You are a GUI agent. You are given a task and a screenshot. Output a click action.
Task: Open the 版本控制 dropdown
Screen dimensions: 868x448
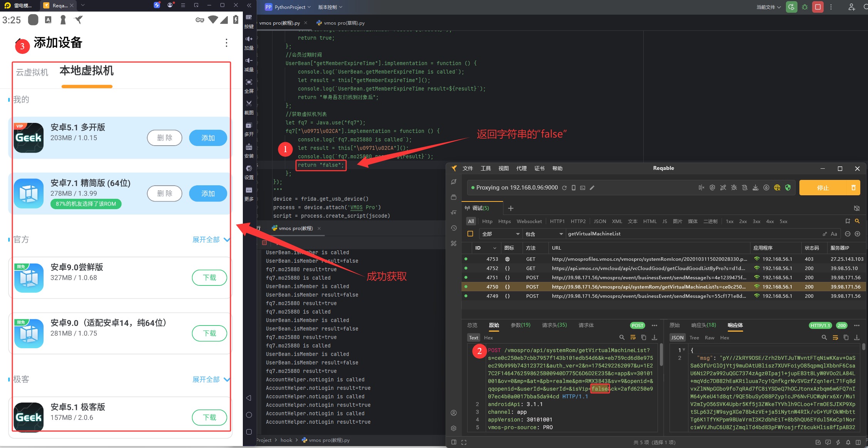[330, 7]
